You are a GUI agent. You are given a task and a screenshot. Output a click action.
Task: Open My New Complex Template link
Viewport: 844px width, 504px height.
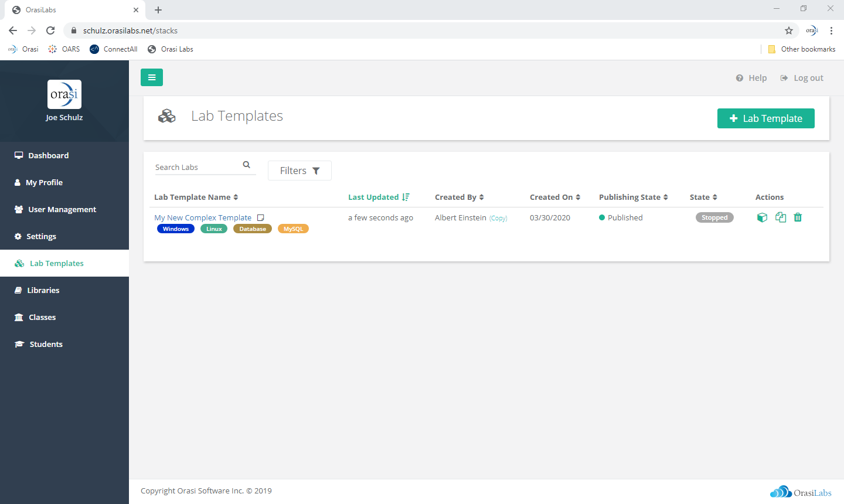click(x=203, y=217)
